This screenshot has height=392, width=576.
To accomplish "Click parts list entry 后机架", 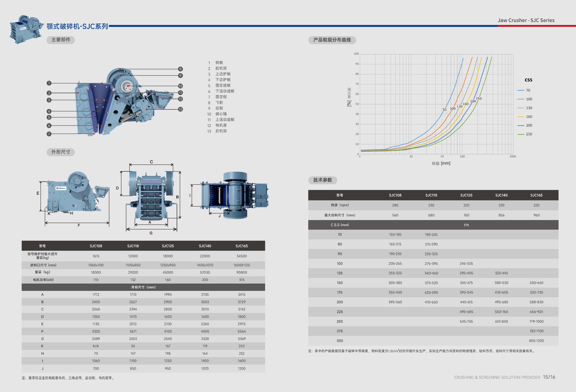I will tap(221, 131).
